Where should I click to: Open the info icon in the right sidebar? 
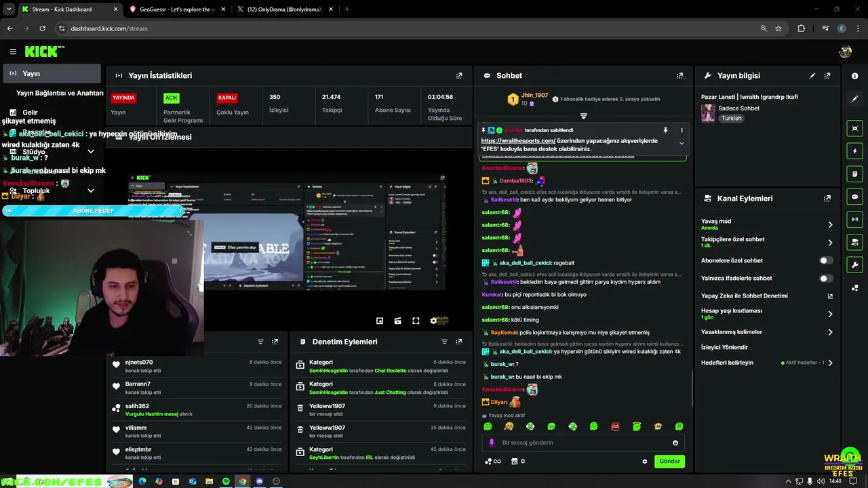(855, 76)
